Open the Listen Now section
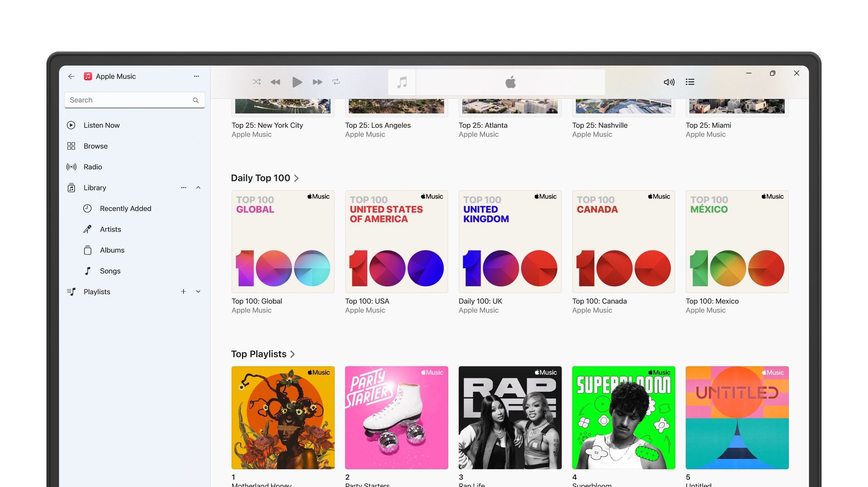The image size is (868, 487). point(101,125)
